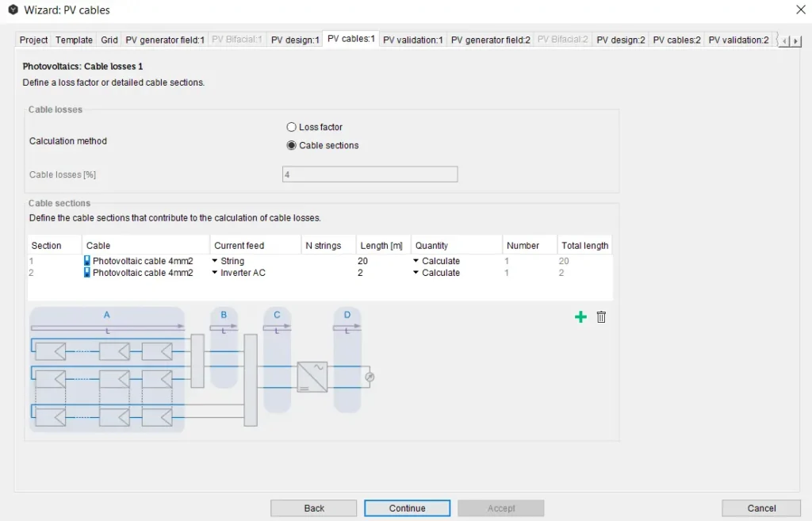Viewport: 812px width, 521px height.
Task: Select the Cable sections radio button
Action: click(291, 146)
